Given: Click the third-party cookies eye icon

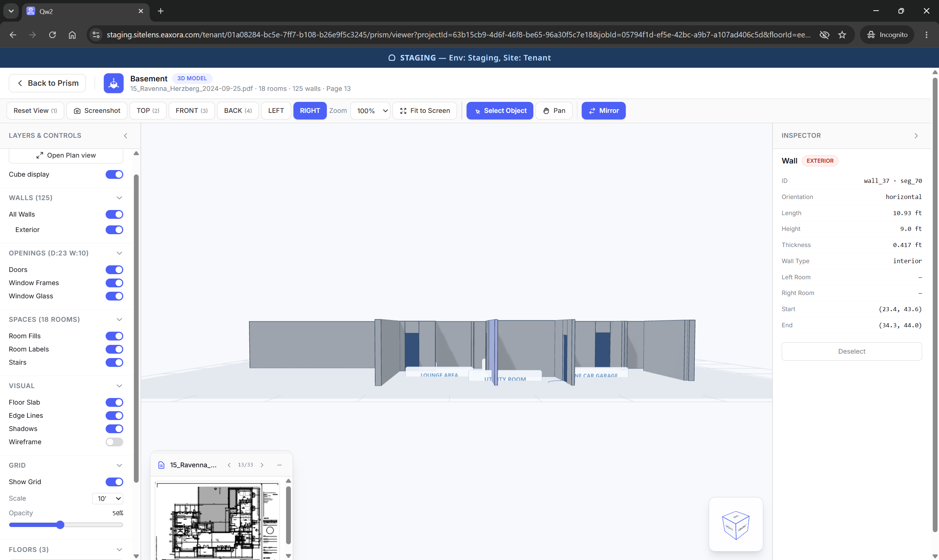Looking at the screenshot, I should click(x=824, y=35).
